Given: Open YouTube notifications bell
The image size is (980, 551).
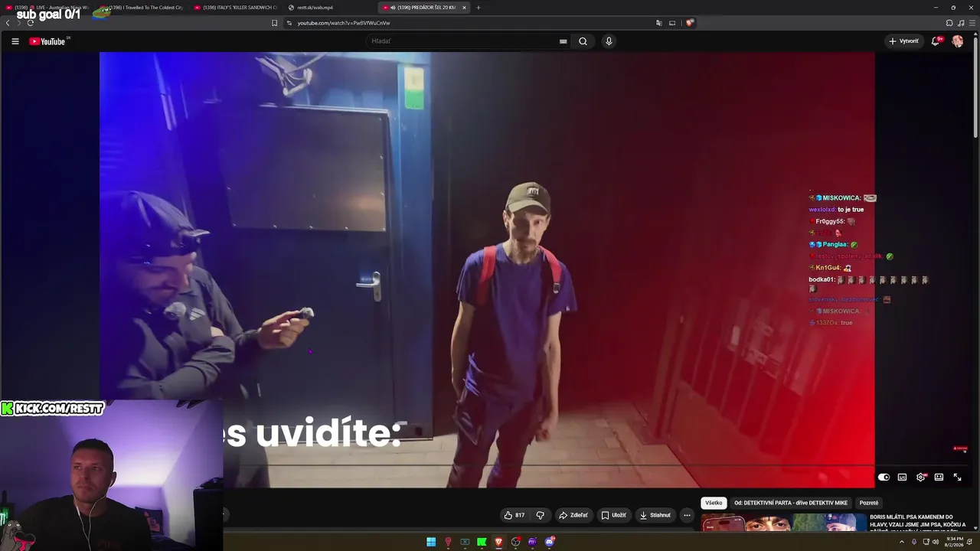Looking at the screenshot, I should pos(935,41).
